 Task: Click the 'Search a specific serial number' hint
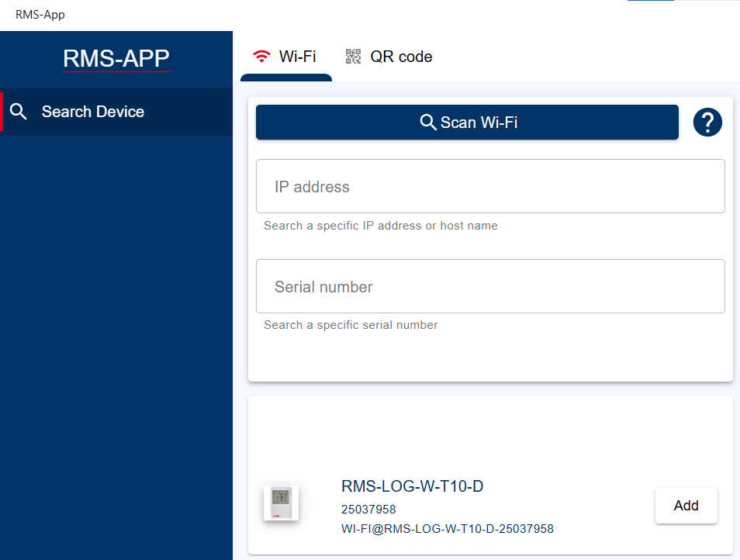(351, 325)
